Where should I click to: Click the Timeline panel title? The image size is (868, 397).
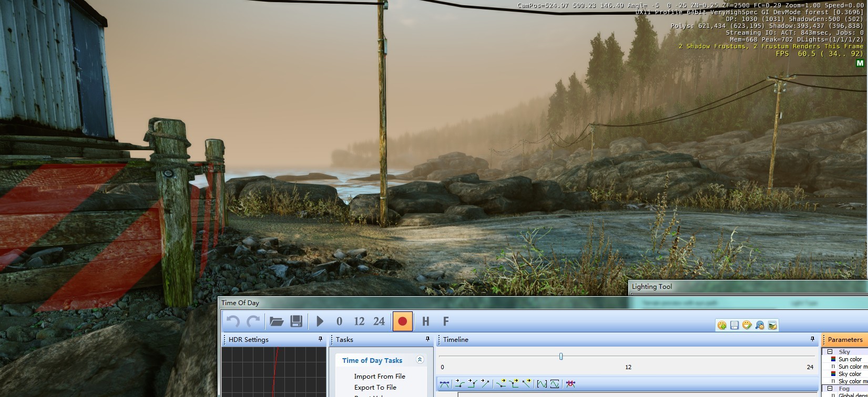(456, 339)
